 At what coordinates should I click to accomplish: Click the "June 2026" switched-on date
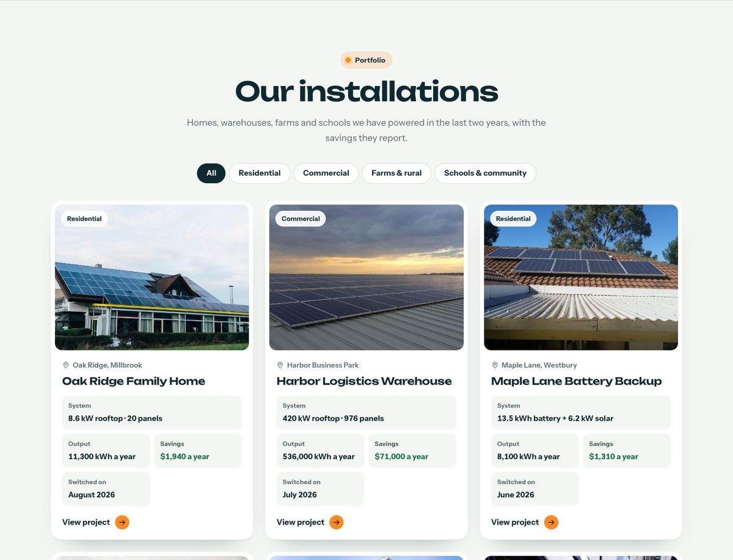516,495
